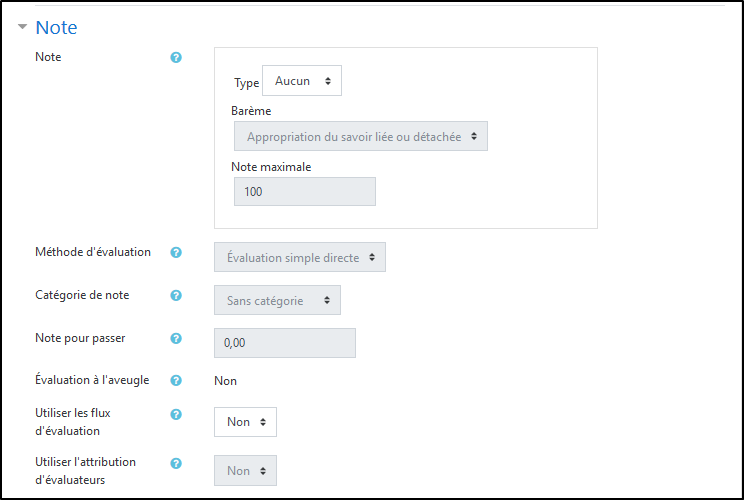Open help for Évaluation à l'aveugle
Image resolution: width=744 pixels, height=500 pixels.
176,381
